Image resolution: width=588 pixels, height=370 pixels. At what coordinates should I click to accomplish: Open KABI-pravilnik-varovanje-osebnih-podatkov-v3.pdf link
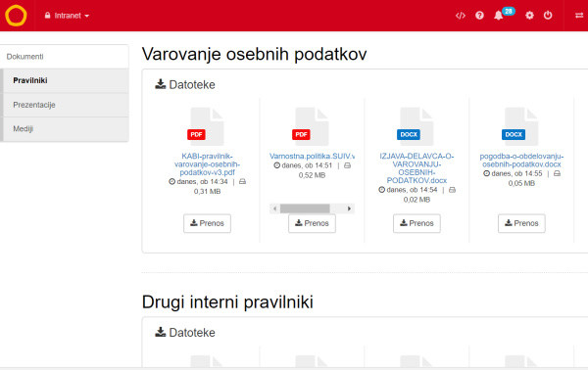point(207,164)
